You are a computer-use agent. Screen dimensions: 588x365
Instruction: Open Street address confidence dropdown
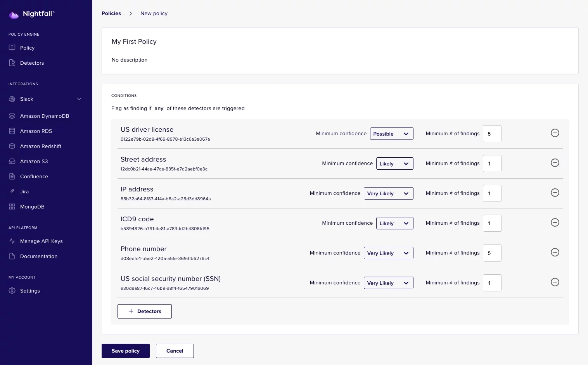click(394, 164)
